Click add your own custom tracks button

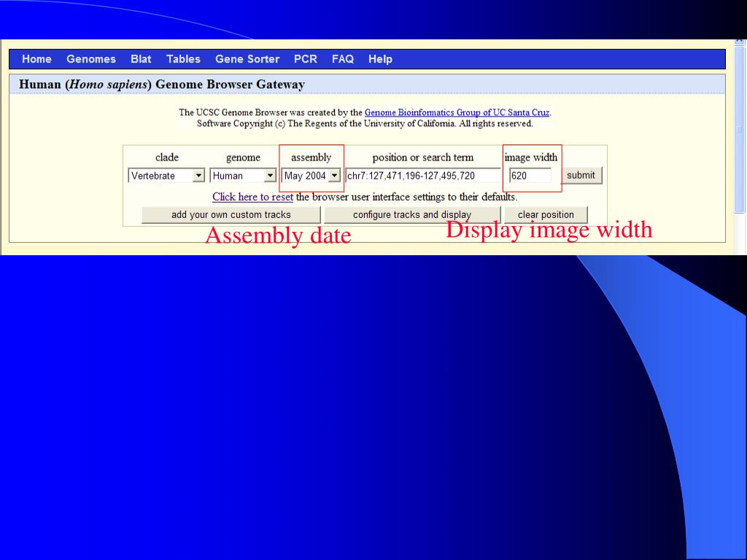(x=231, y=215)
